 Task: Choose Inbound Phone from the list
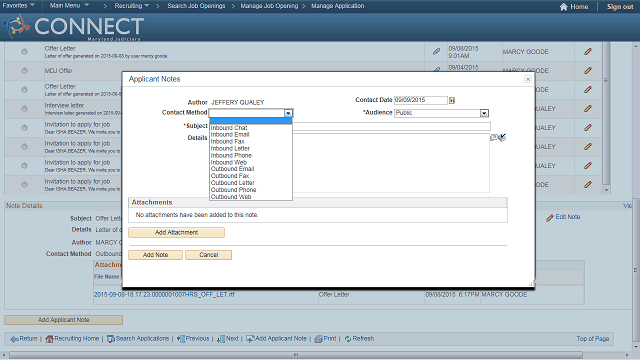point(231,156)
